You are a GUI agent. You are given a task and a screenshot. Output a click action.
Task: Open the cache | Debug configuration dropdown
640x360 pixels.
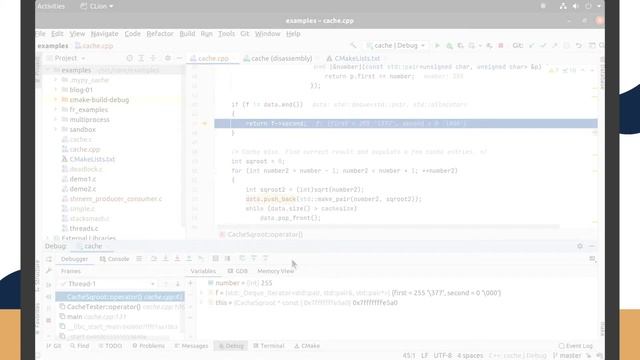click(396, 45)
